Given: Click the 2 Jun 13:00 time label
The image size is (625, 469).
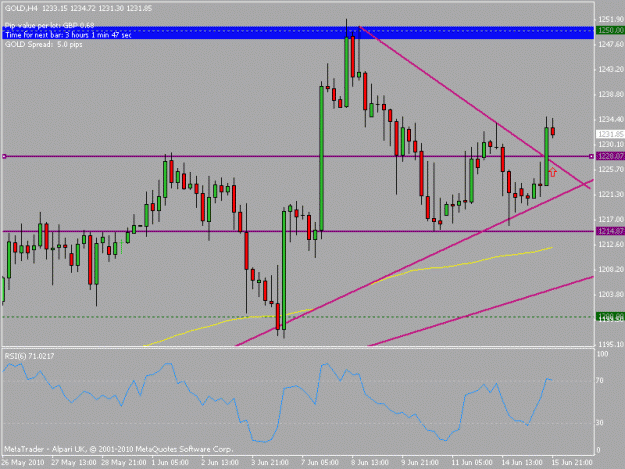Looking at the screenshot, I should 220,463.
